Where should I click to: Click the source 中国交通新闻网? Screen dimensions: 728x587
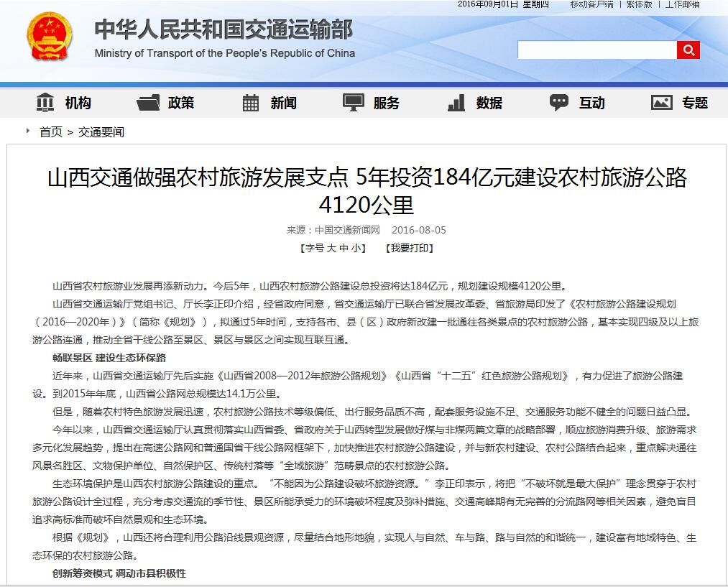(347, 230)
